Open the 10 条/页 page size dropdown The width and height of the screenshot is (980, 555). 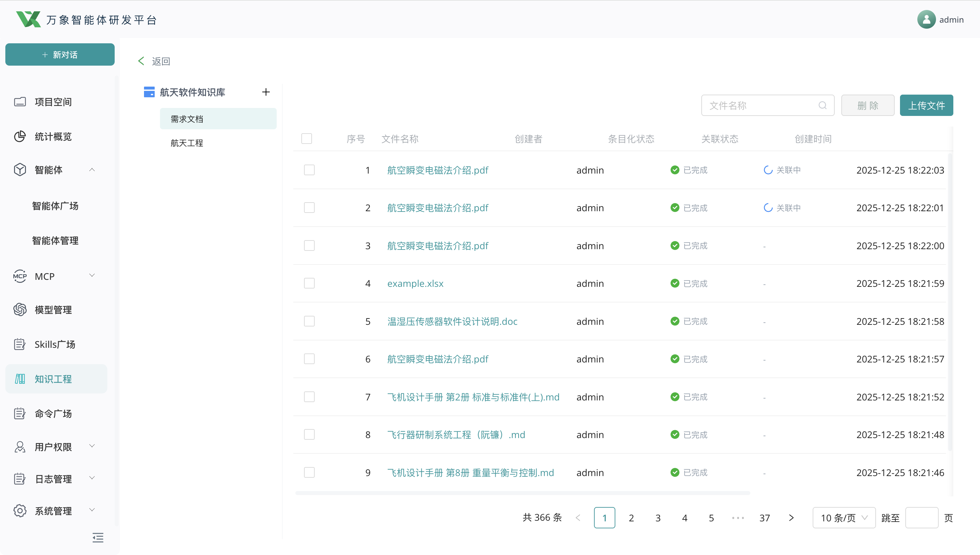pos(844,518)
